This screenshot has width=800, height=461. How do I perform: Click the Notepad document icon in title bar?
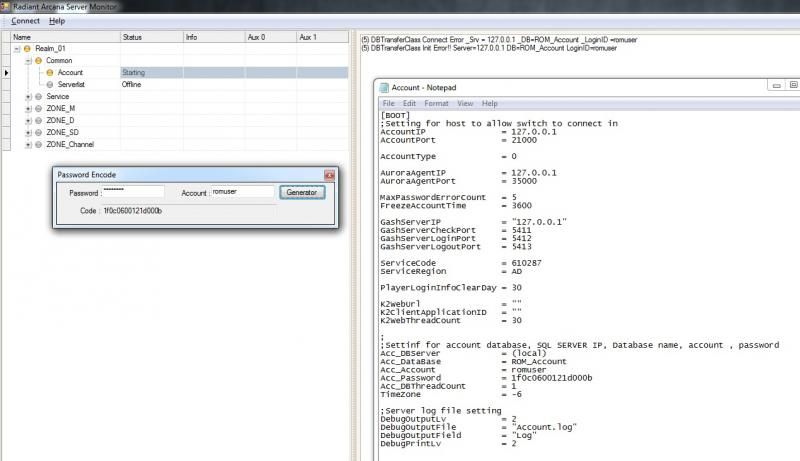point(383,88)
